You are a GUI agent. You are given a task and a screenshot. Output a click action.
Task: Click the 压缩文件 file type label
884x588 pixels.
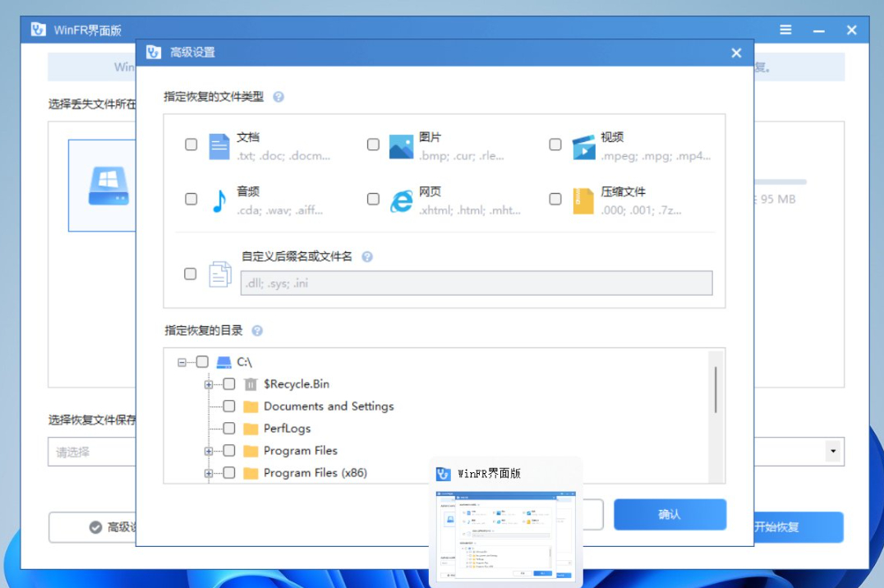click(623, 191)
